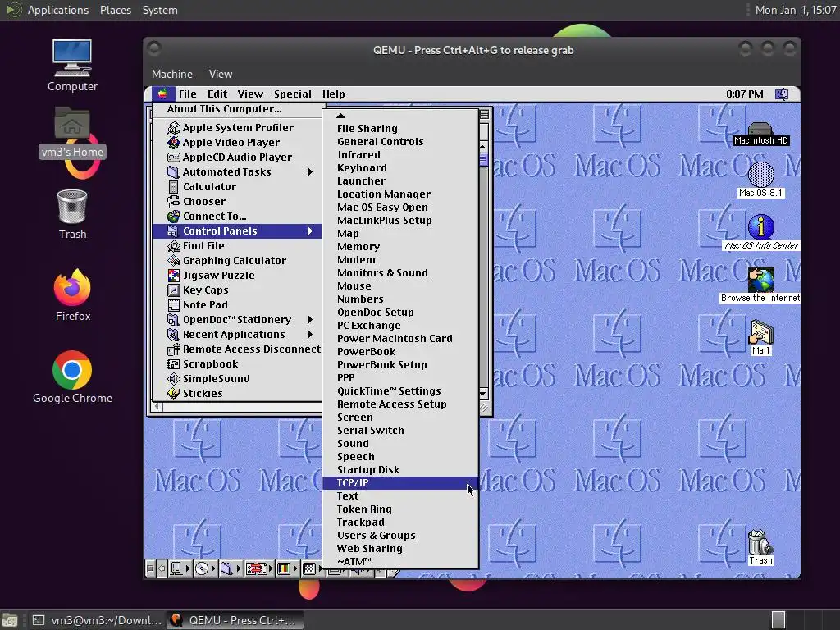This screenshot has width=840, height=630.
Task: Click the Control Strip left scroll arrow
Action: [162, 568]
